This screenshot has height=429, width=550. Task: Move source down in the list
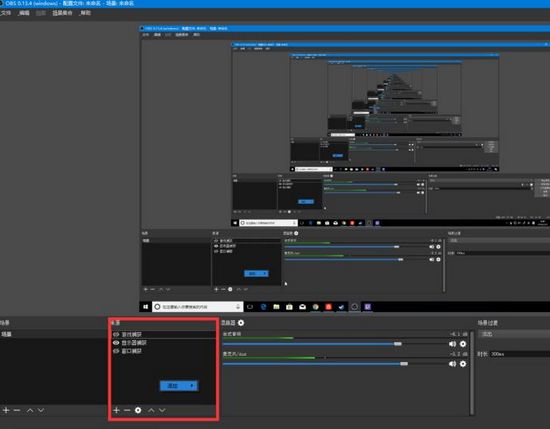(162, 410)
